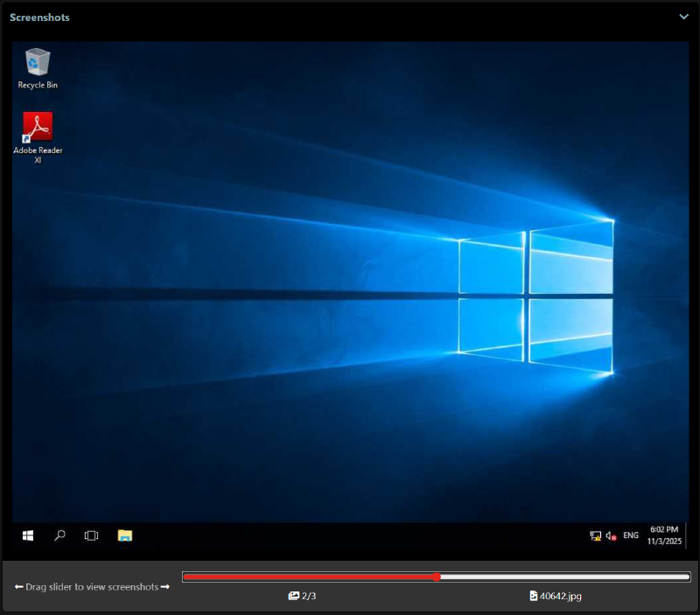Collapse the Screenshots panel chevron
This screenshot has width=700, height=615.
pyautogui.click(x=683, y=17)
